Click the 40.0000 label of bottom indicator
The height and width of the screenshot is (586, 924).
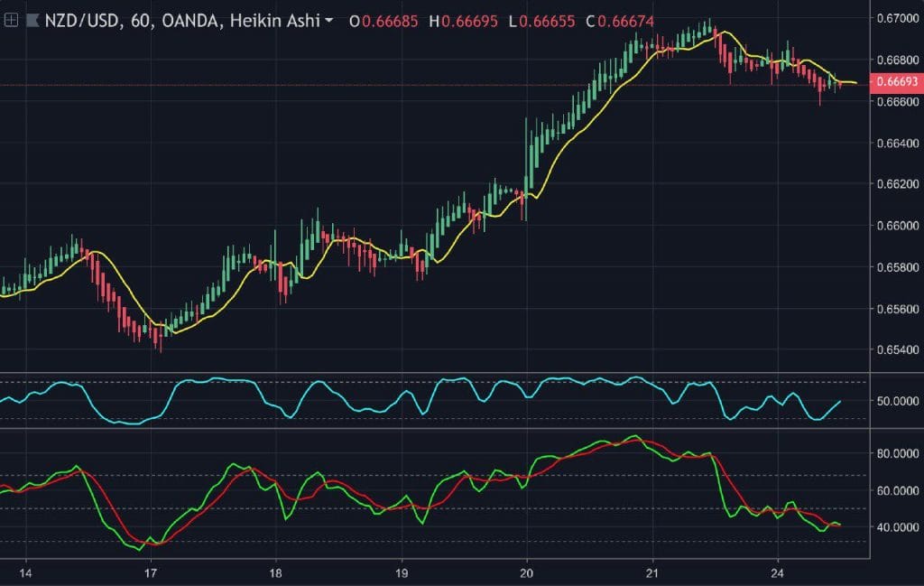point(898,527)
